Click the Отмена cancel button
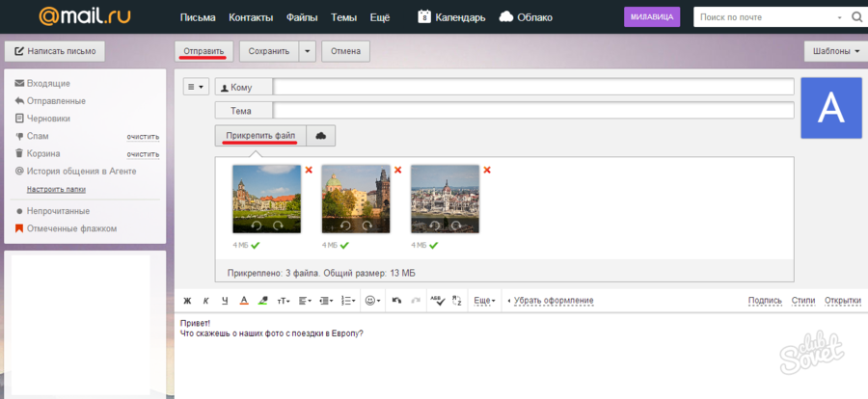Image resolution: width=868 pixels, height=399 pixels. (x=345, y=51)
